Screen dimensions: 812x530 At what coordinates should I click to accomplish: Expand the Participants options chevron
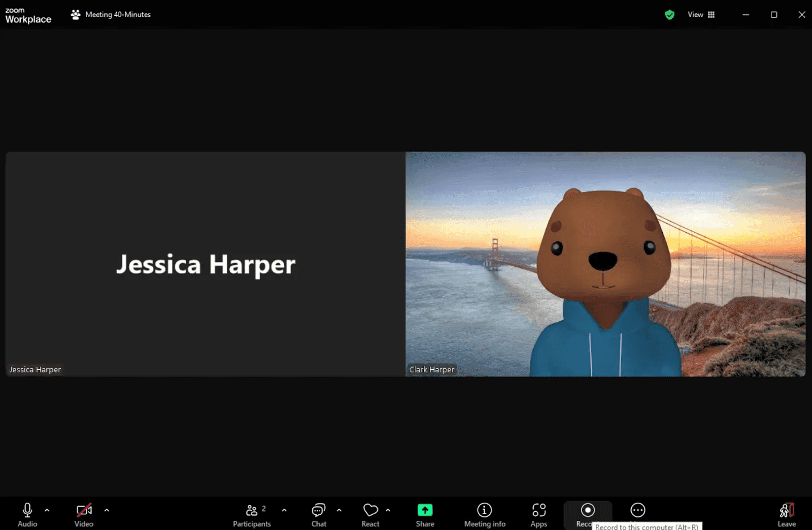[284, 510]
